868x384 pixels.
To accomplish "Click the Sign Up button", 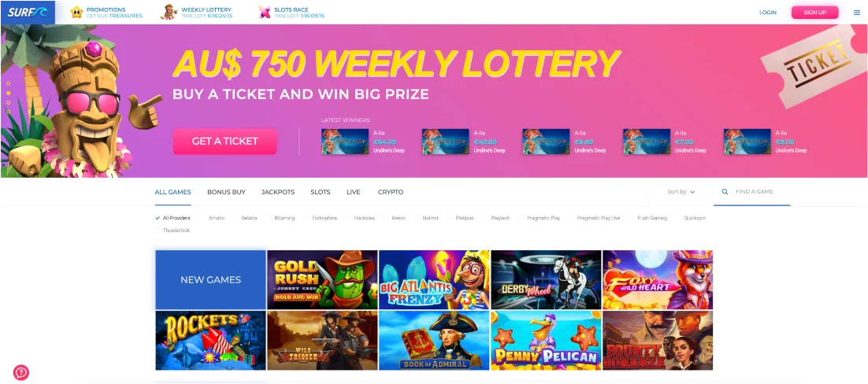I will (x=814, y=12).
